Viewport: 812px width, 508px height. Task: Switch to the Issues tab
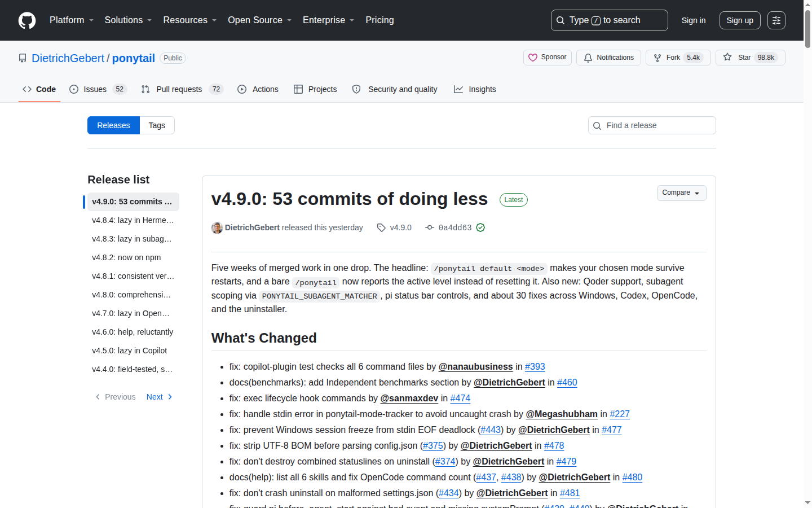click(98, 89)
